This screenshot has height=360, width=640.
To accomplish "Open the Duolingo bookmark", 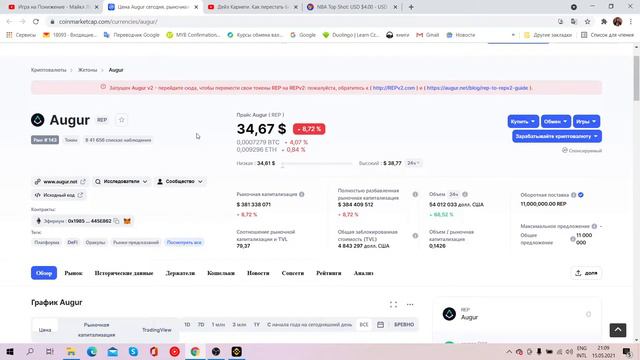I will [351, 35].
